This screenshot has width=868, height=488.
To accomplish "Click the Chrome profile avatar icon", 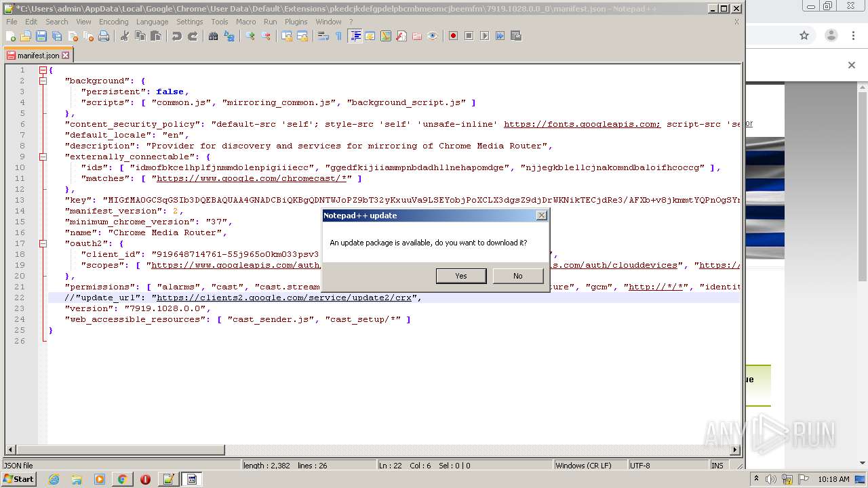I will coord(831,35).
